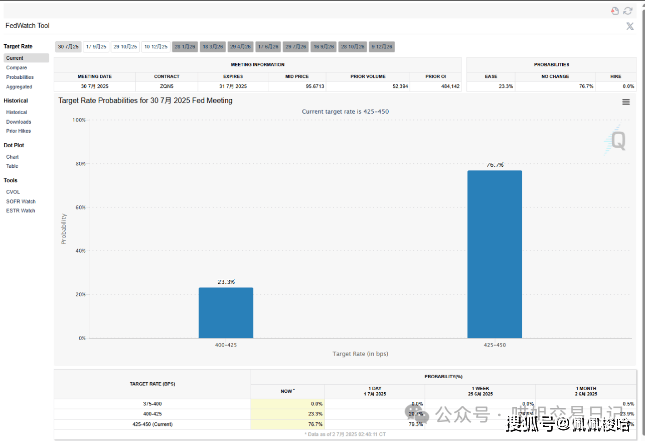Click the data timestamp footnote

click(345, 434)
